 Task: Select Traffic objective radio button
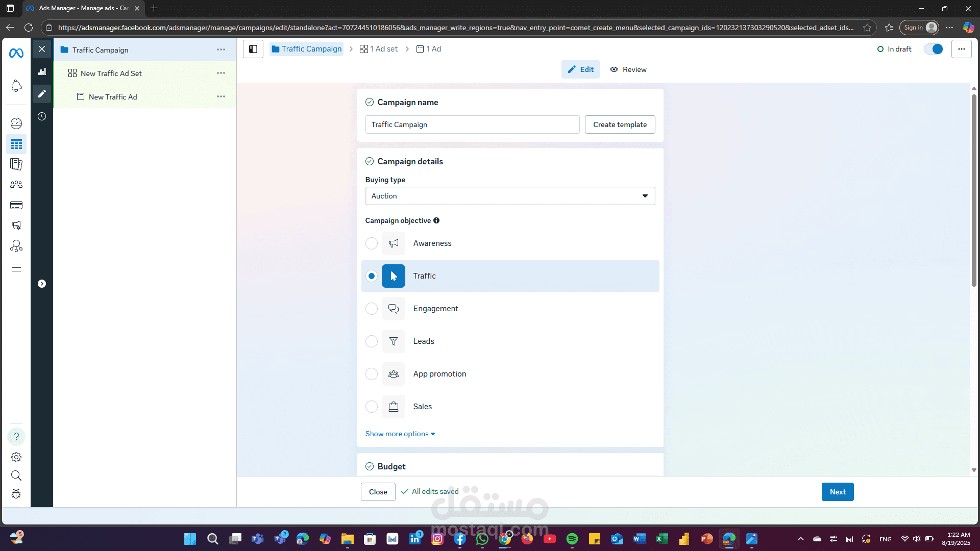[x=372, y=276]
